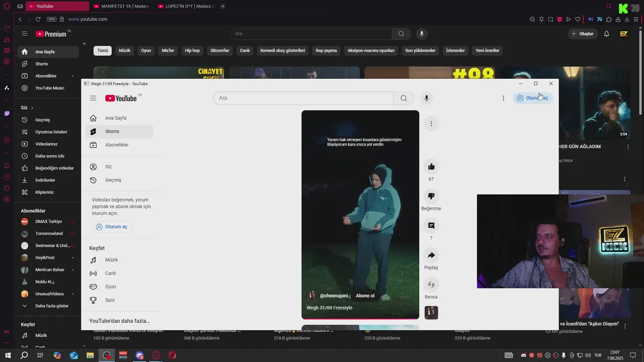
Task: Open comments on the short (7)
Action: 431,225
